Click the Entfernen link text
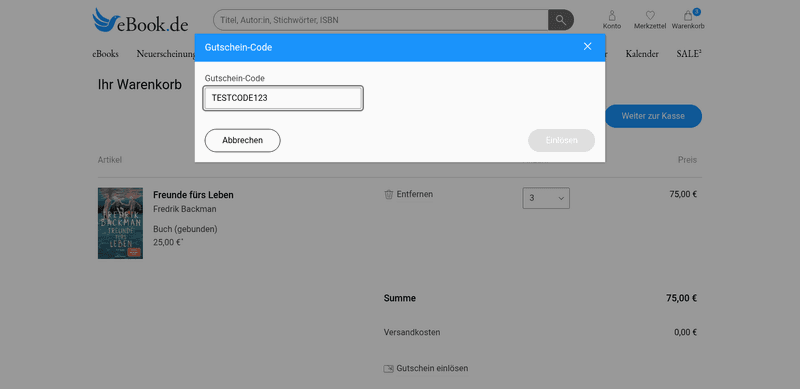 pyautogui.click(x=415, y=194)
